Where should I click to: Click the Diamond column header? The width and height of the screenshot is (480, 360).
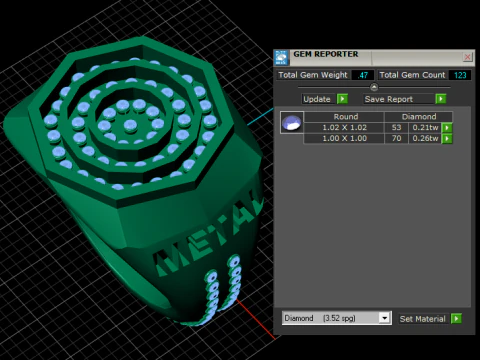click(x=419, y=117)
